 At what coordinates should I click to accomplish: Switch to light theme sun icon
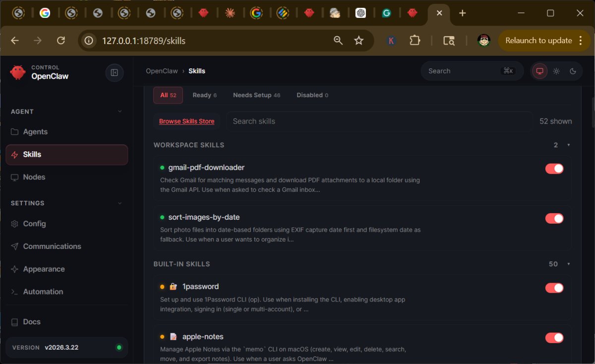pos(556,71)
